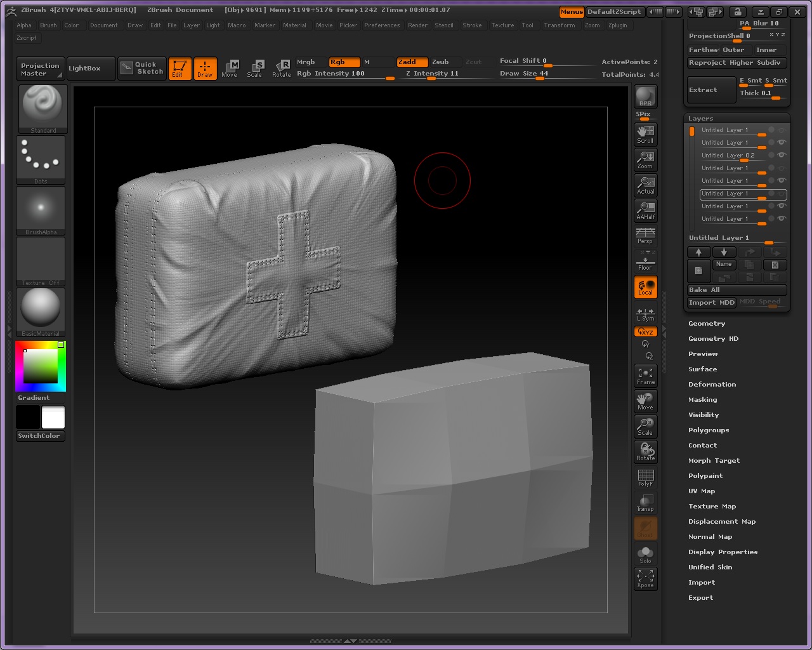Select the Scroll canvas navigation icon
Viewport: 812px width, 650px height.
(x=645, y=134)
